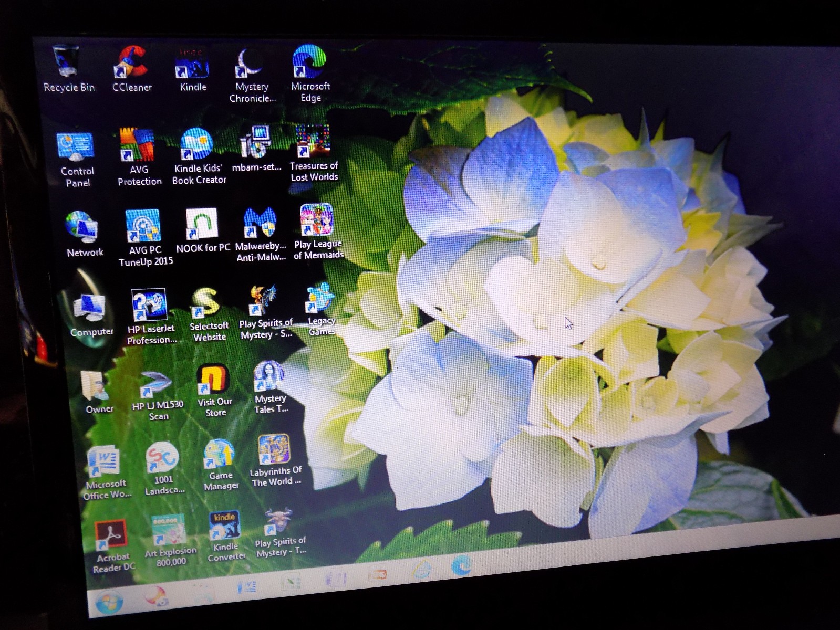Launch PowerPoint from the taskbar
Screen dimensions: 840x630
pyautogui.click(x=378, y=574)
